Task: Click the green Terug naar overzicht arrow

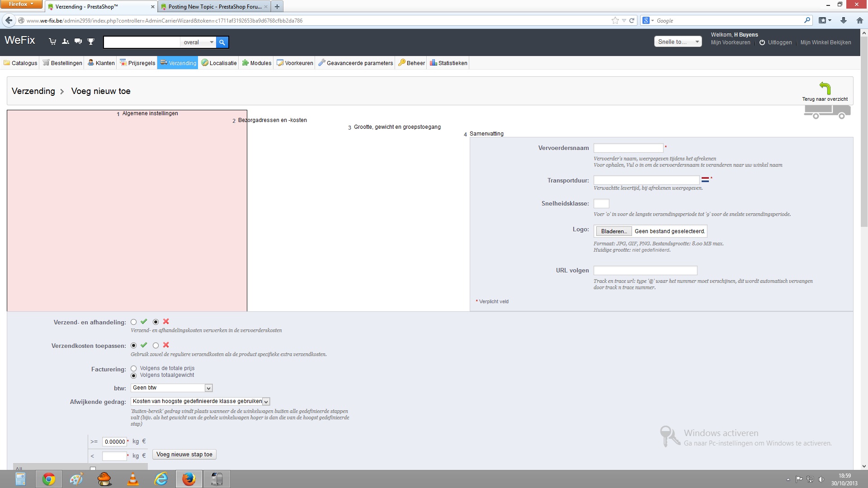Action: tap(825, 88)
